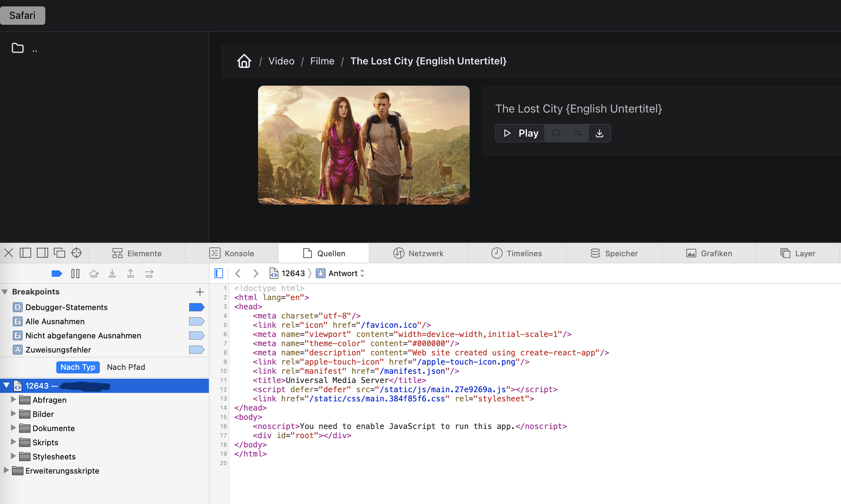Expand the Abfragen folder
This screenshot has width=841, height=504.
(x=13, y=400)
